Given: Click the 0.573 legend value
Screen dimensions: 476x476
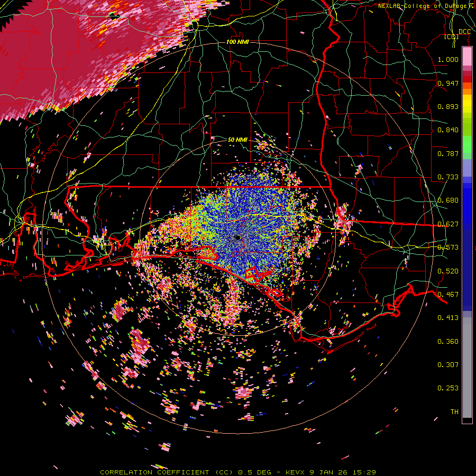Looking at the screenshot, I should tap(448, 248).
